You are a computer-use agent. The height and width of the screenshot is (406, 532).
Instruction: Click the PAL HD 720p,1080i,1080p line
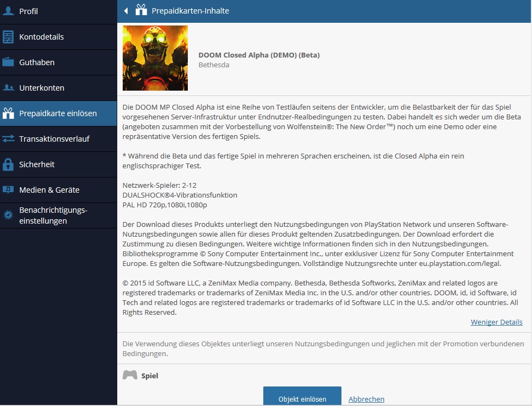[164, 205]
